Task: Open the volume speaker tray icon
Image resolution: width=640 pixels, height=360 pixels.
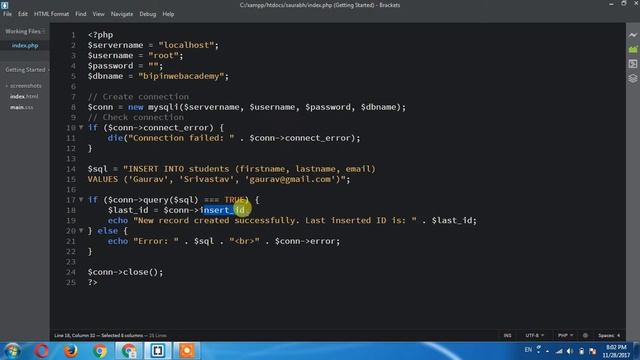Action: 570,351
